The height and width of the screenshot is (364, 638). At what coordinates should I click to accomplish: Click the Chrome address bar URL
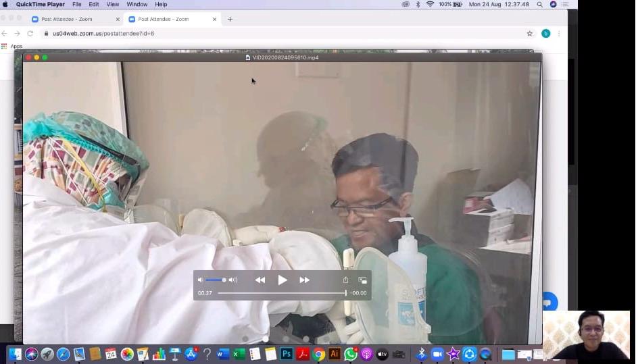click(x=103, y=33)
